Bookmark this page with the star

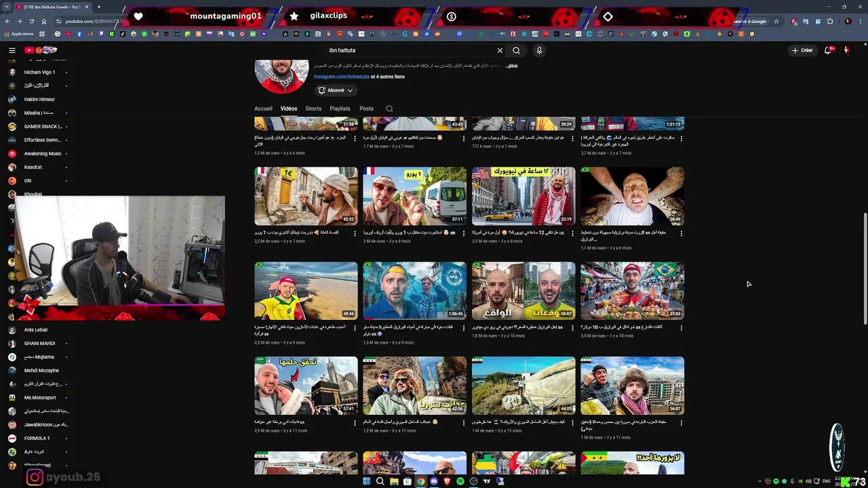coord(776,22)
